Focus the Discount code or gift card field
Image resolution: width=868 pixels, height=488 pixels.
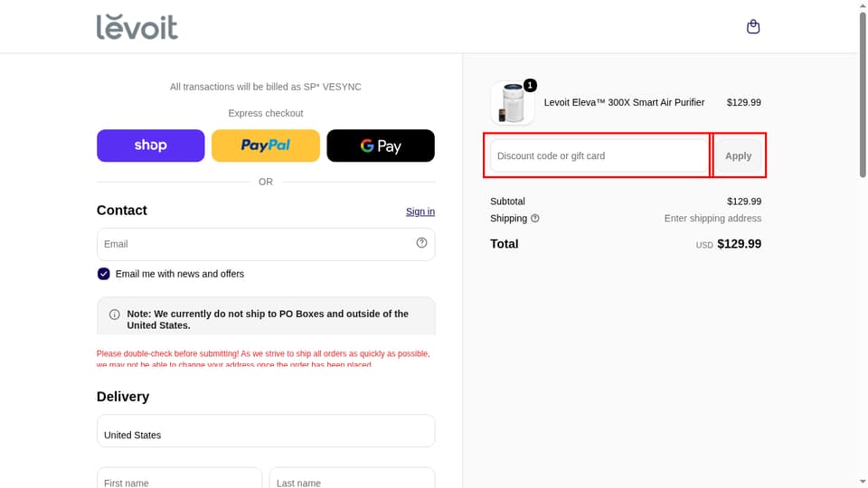599,156
